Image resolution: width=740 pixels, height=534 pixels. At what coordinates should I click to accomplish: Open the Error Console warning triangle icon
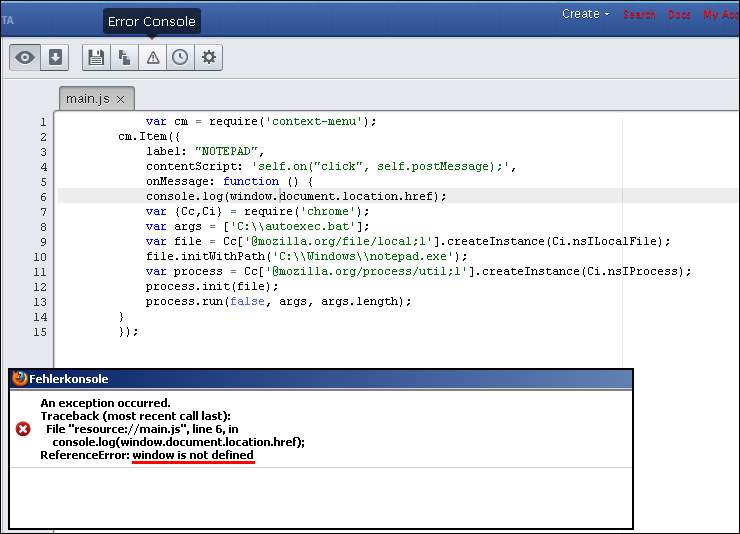[152, 58]
